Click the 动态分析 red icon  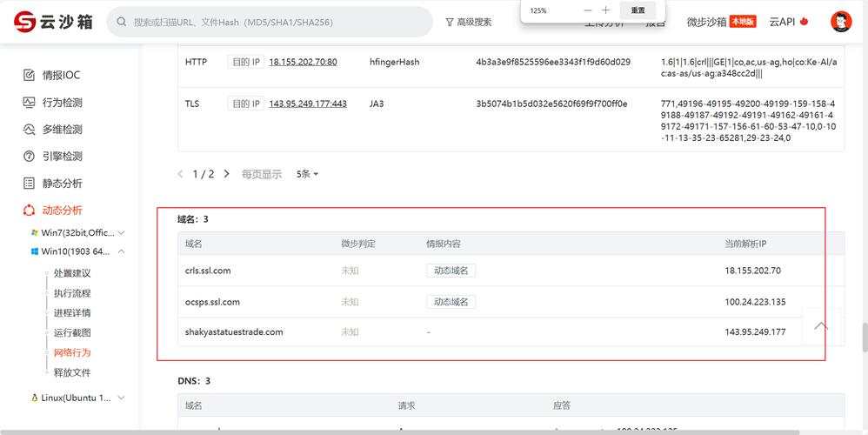pos(29,211)
